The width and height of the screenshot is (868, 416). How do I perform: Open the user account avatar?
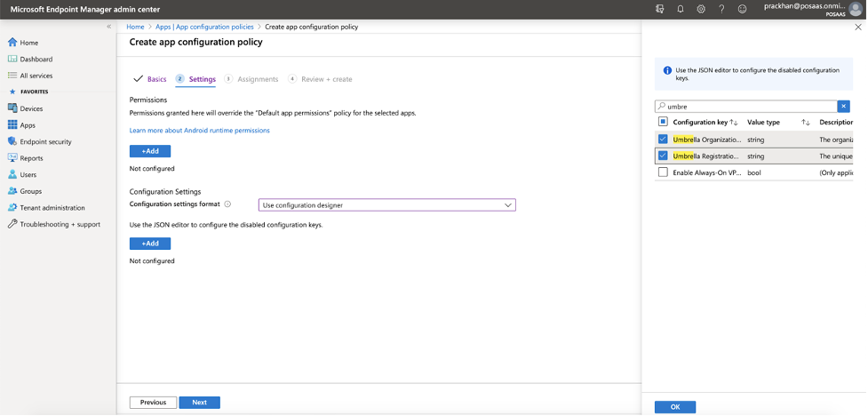[856, 10]
